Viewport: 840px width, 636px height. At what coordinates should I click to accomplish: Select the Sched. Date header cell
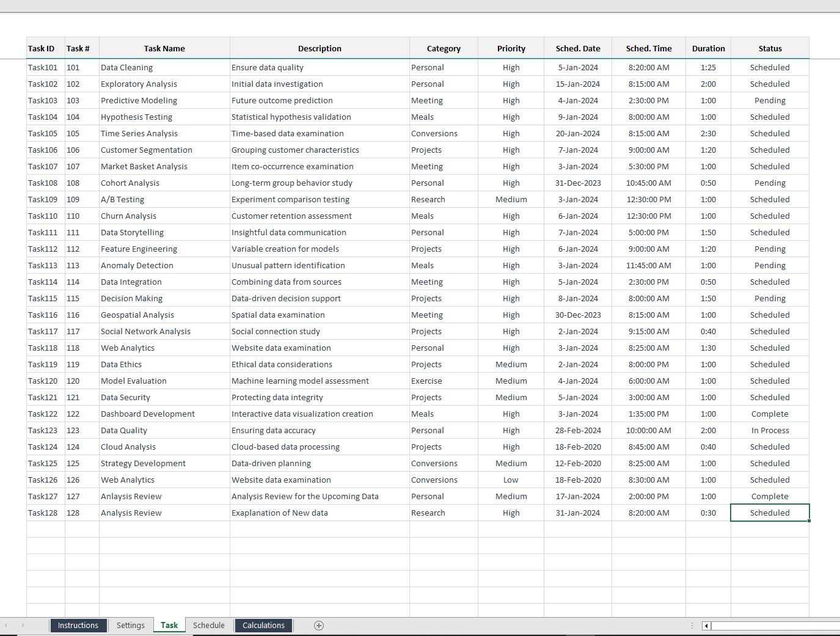[x=578, y=48]
